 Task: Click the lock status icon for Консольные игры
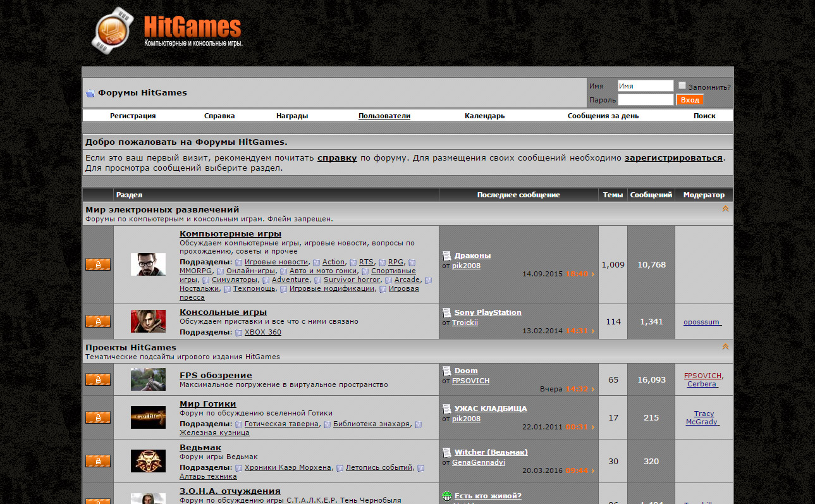tap(98, 321)
